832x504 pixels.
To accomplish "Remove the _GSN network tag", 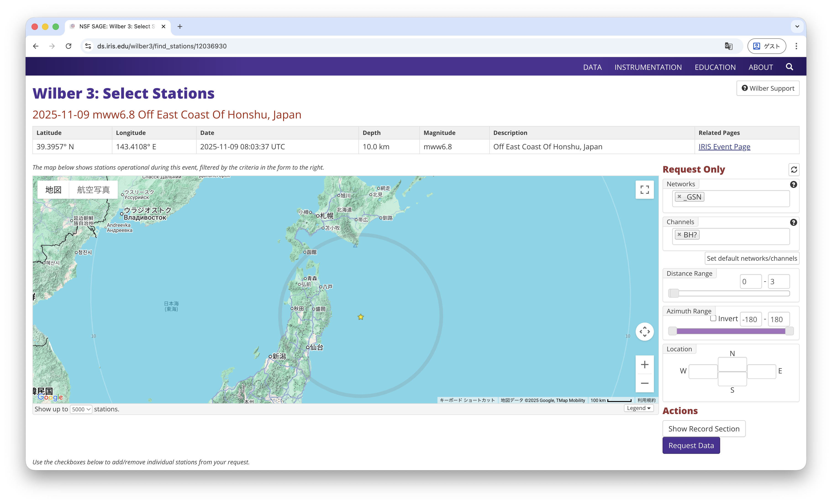I will click(x=679, y=197).
